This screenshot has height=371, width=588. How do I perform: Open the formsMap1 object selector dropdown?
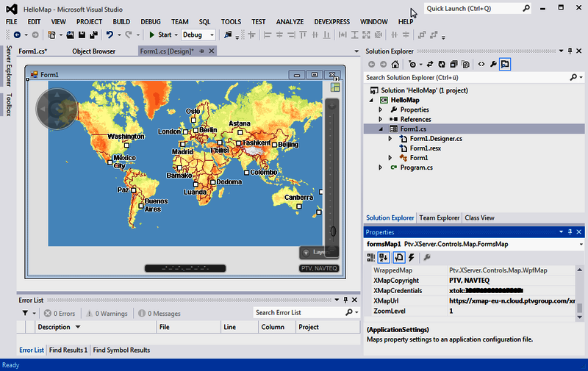581,245
